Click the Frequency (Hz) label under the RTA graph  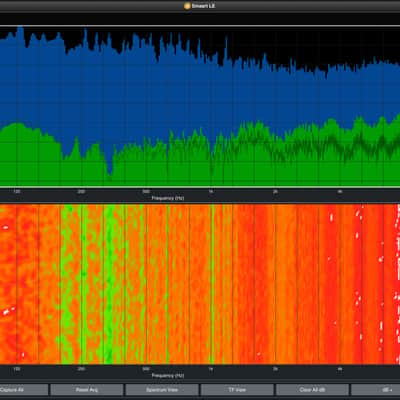pos(168,198)
